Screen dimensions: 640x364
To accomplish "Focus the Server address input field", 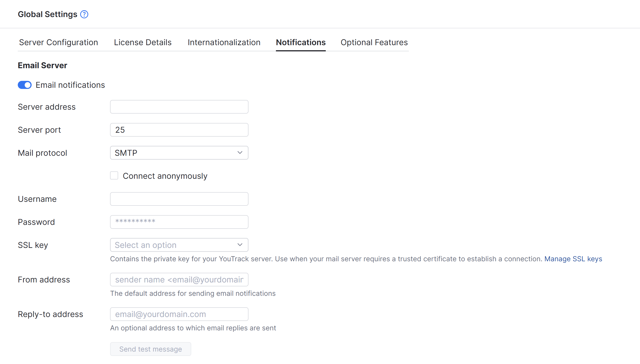I will [179, 106].
